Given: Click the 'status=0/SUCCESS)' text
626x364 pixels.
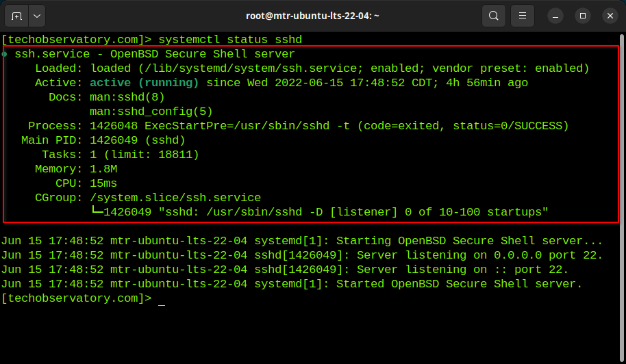Looking at the screenshot, I should [x=511, y=126].
